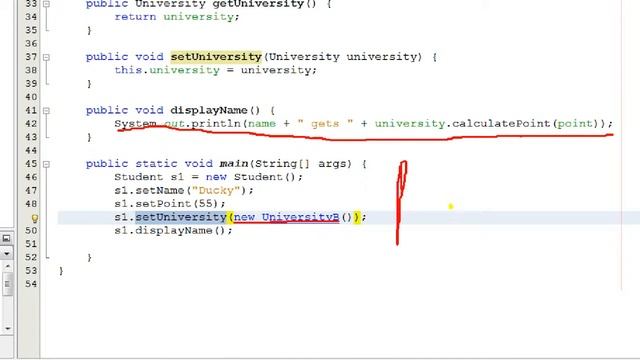Click the displayName method name on line 41
Viewport: 640px width, 360px height.
pos(209,110)
